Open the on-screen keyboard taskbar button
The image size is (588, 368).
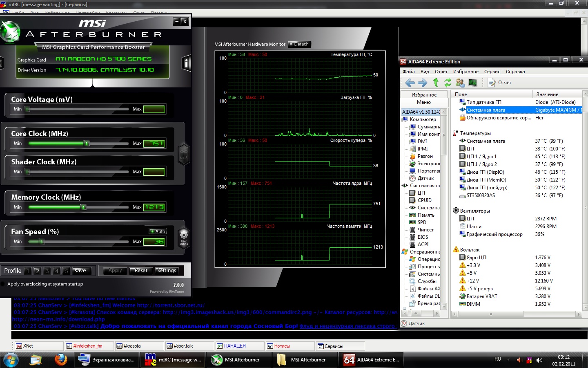107,360
